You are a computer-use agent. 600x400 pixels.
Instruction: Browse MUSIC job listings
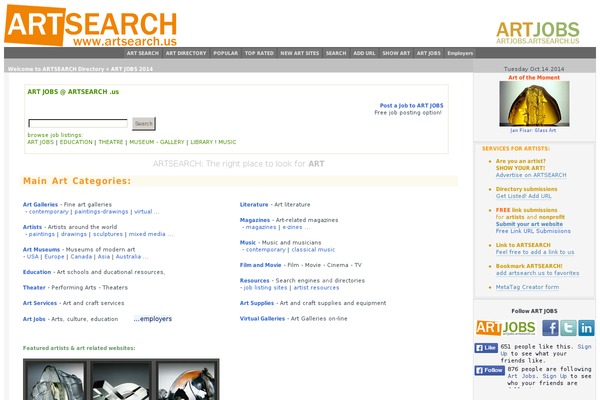click(x=227, y=142)
